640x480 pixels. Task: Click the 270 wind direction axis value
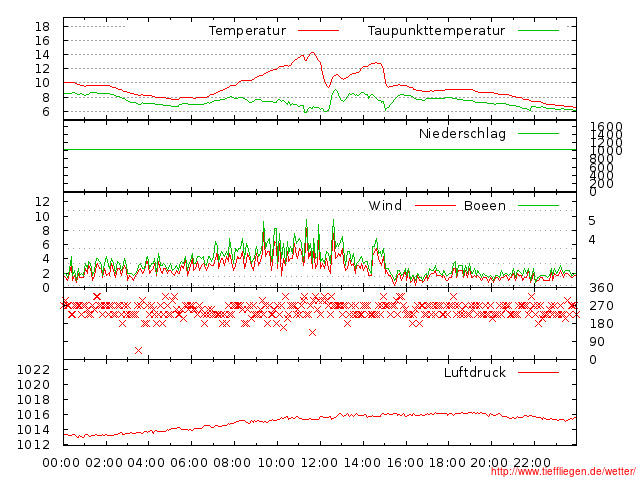coord(601,306)
